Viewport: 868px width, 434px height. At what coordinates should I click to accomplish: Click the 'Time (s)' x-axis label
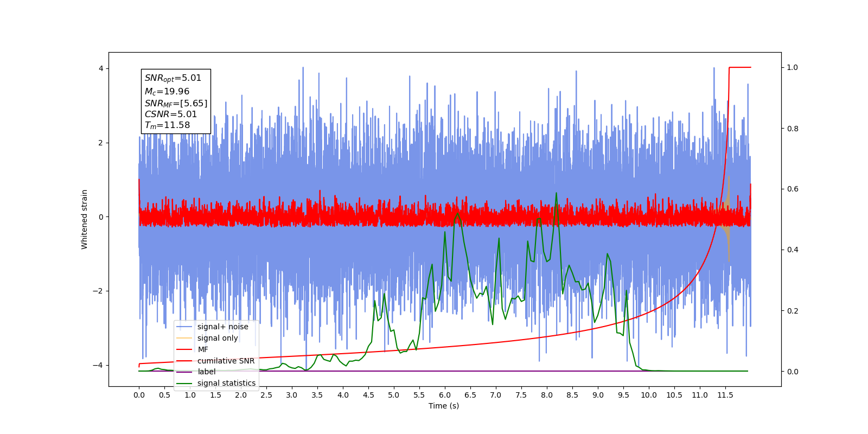(x=444, y=406)
